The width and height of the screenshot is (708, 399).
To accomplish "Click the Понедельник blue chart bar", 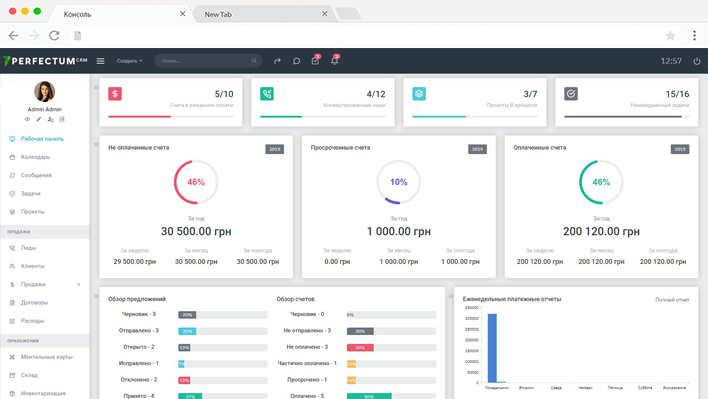I will coord(492,348).
